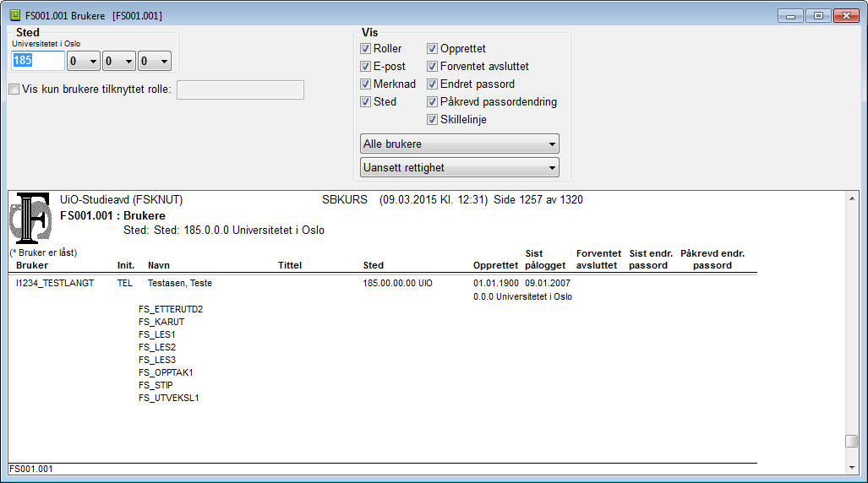The height and width of the screenshot is (483, 868).
Task: Click the Påkrevd endr. passord column header
Action: 712,259
